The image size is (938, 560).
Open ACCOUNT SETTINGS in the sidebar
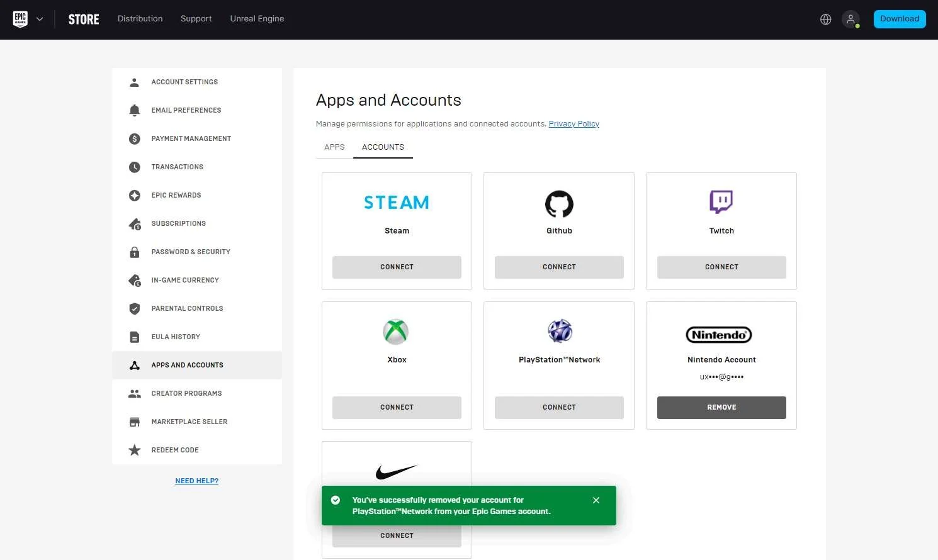[x=197, y=82]
